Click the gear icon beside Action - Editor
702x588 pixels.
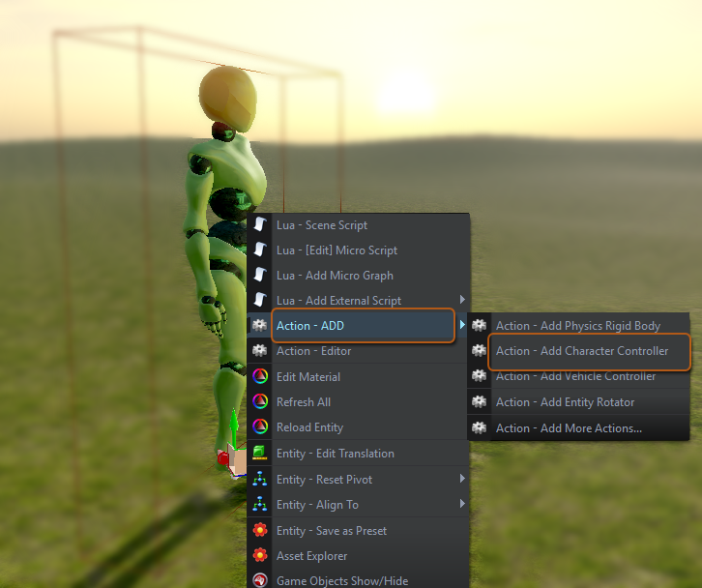(x=260, y=350)
